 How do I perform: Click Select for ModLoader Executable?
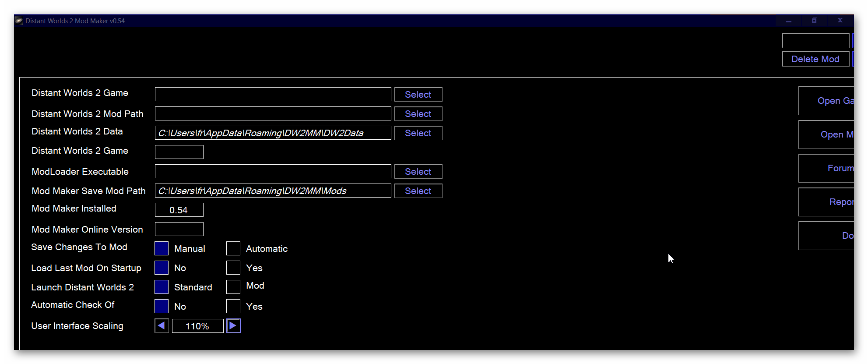pyautogui.click(x=418, y=172)
